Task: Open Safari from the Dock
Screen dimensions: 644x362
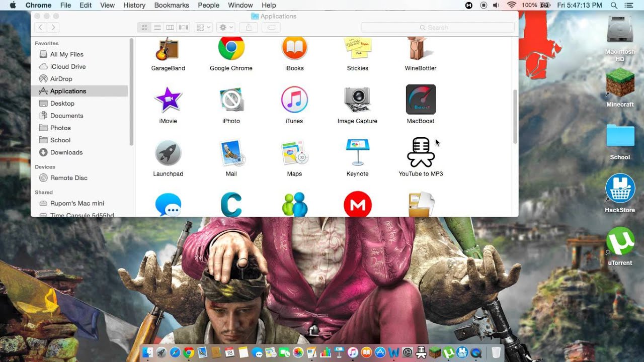Action: (175, 352)
